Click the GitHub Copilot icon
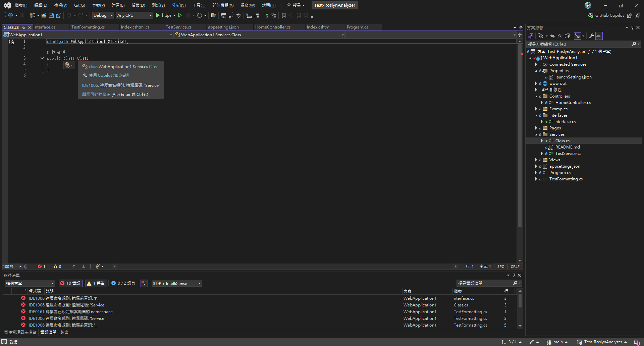 coord(591,15)
